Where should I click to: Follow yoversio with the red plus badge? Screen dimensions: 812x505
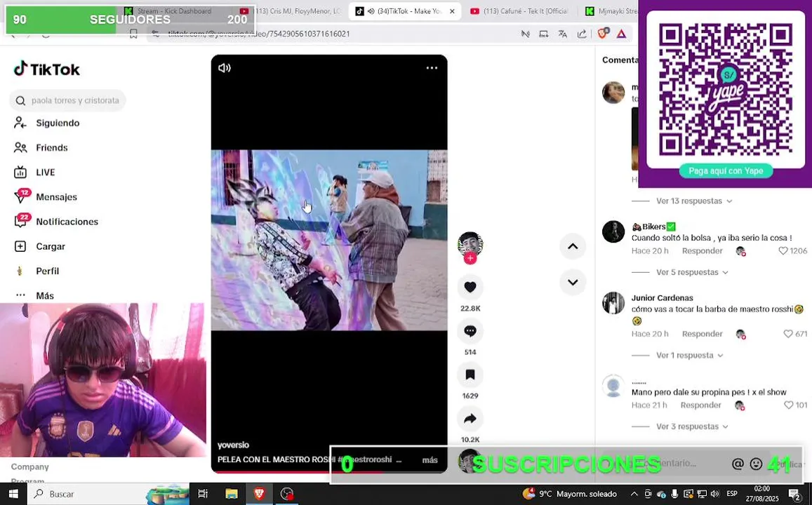point(470,258)
